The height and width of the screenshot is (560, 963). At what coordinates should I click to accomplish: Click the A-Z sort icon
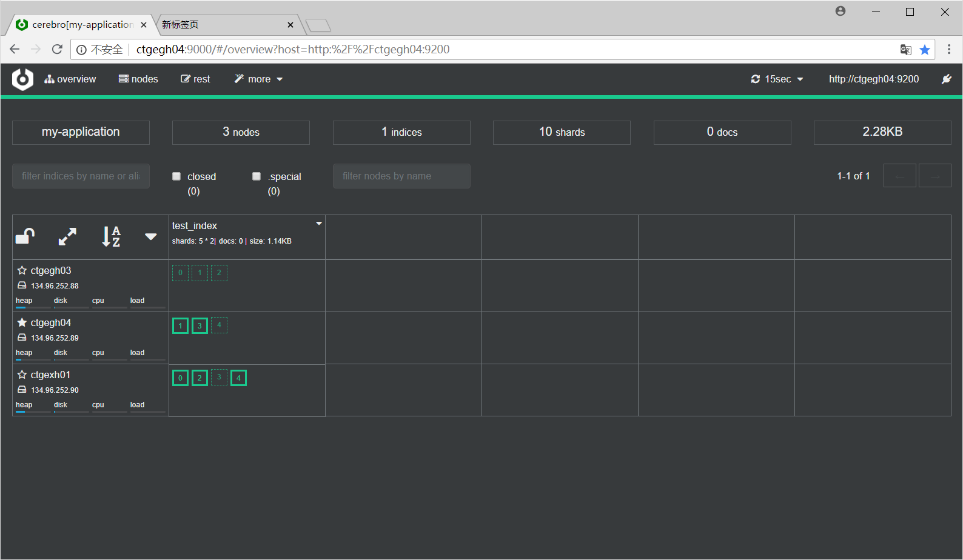[111, 236]
